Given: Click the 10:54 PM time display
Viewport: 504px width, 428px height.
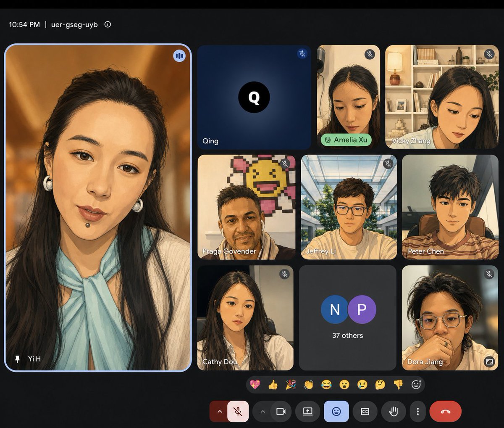Looking at the screenshot, I should [x=24, y=24].
